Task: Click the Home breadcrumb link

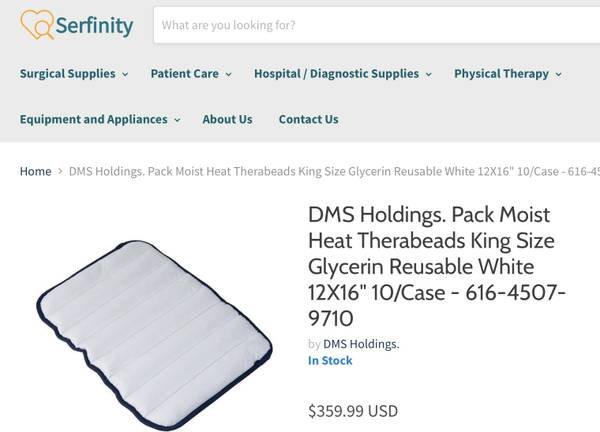Action: pos(36,171)
